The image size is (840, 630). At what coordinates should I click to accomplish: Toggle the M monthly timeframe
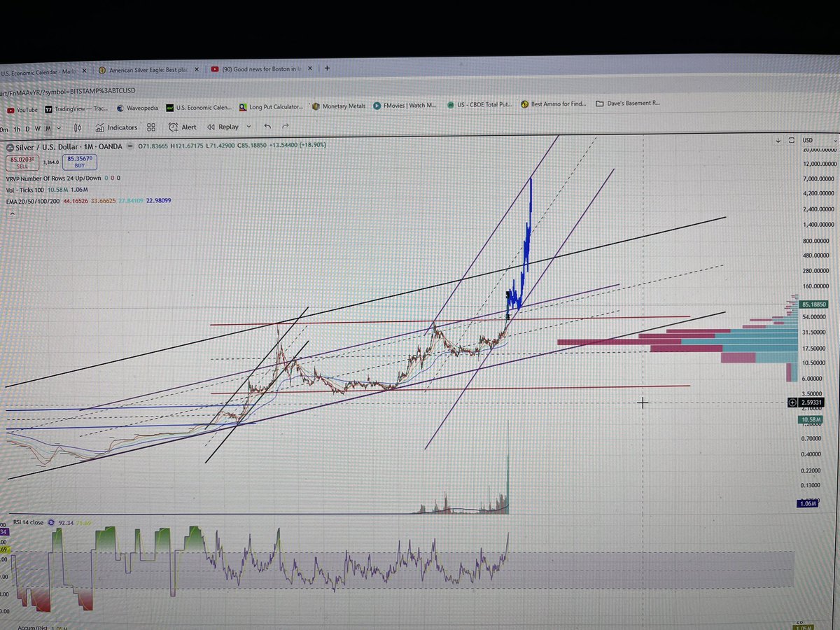point(48,129)
